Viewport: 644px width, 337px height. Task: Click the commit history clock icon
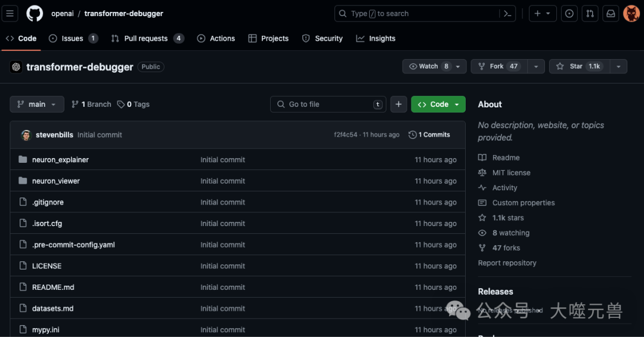(413, 135)
